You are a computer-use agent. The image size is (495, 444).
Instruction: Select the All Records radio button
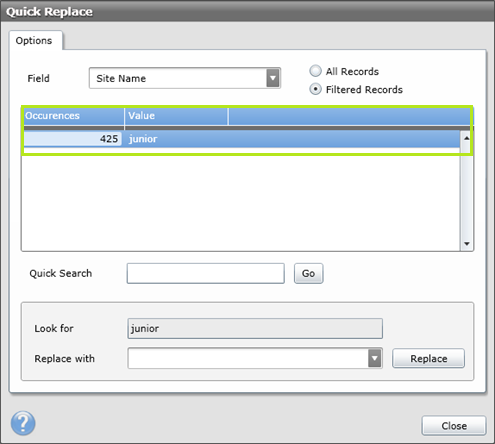point(315,71)
